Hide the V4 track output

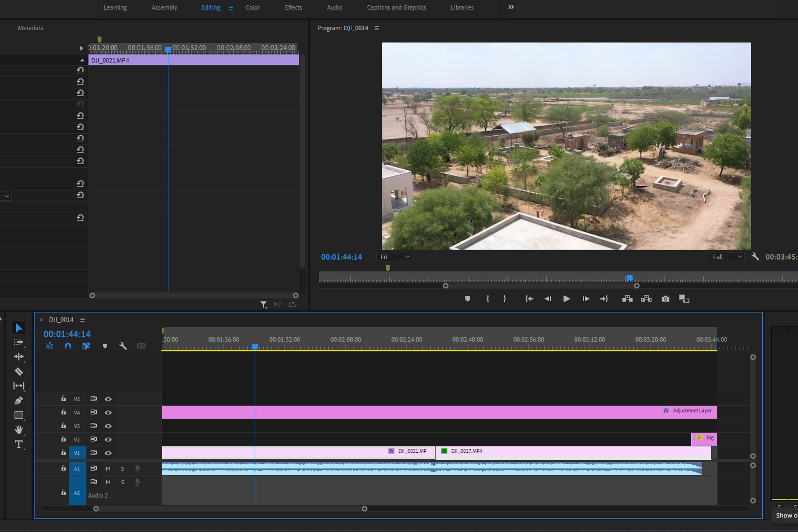coord(108,413)
